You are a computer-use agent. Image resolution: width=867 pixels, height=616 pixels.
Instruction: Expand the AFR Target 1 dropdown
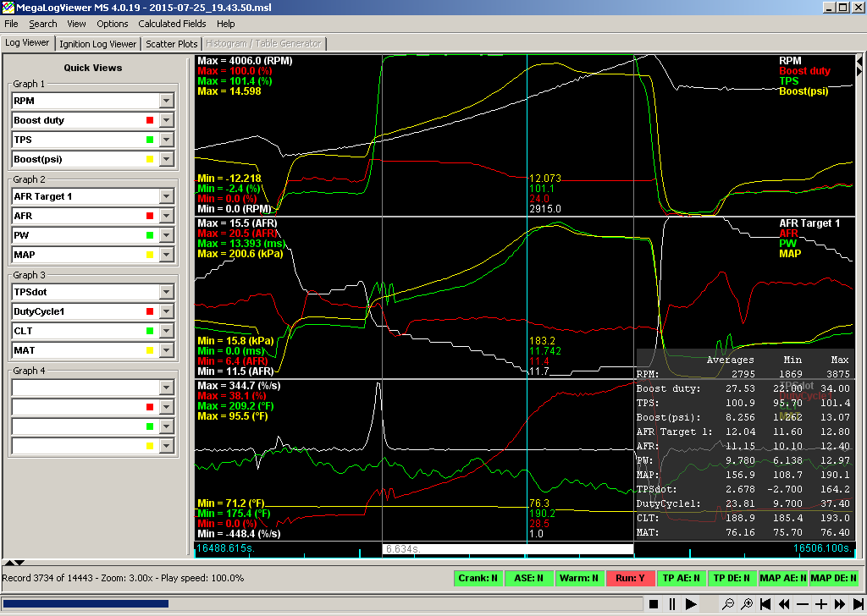point(166,196)
